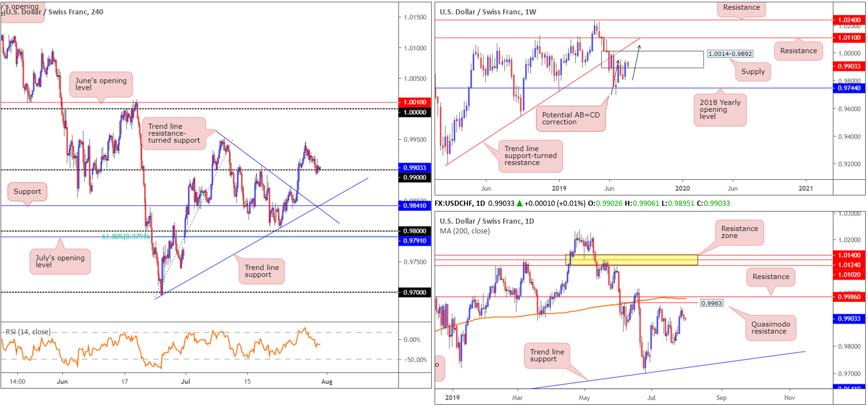Click the 0.99033 price tag on weekly chart

pos(850,66)
